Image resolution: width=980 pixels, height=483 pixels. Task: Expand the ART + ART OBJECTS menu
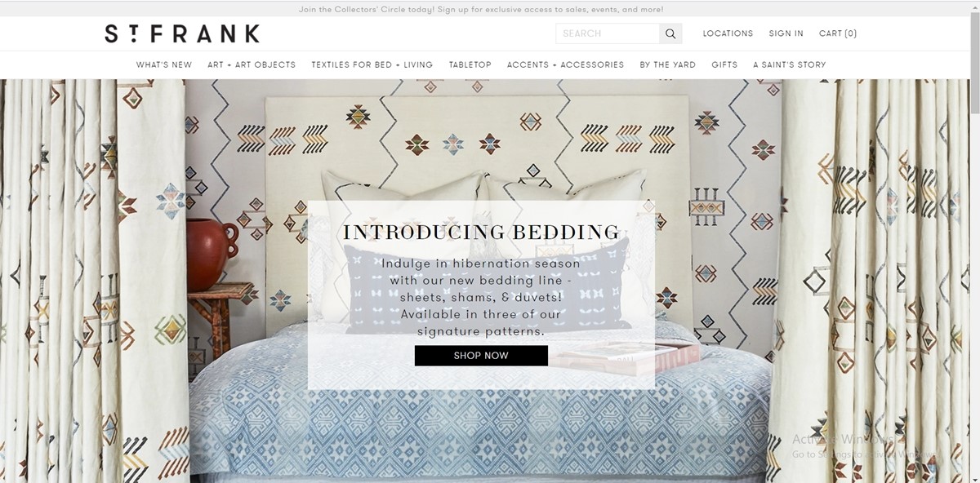252,64
